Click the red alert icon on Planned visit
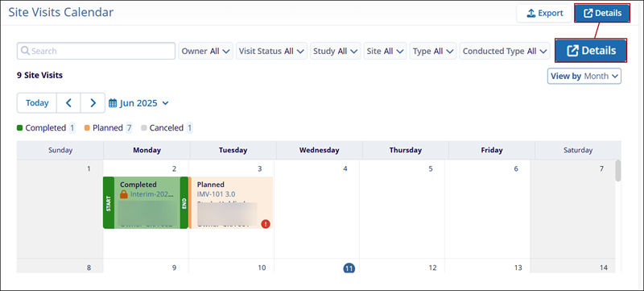This screenshot has height=291, width=644. (266, 224)
